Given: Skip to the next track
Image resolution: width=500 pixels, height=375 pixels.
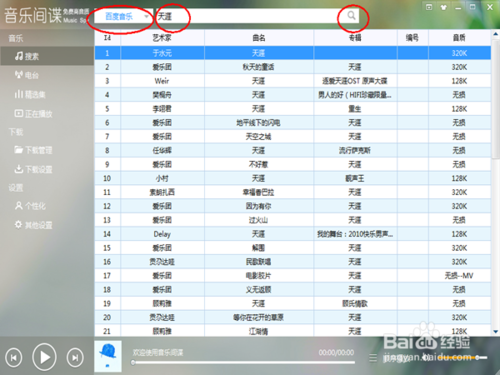Looking at the screenshot, I should pyautogui.click(x=75, y=358).
